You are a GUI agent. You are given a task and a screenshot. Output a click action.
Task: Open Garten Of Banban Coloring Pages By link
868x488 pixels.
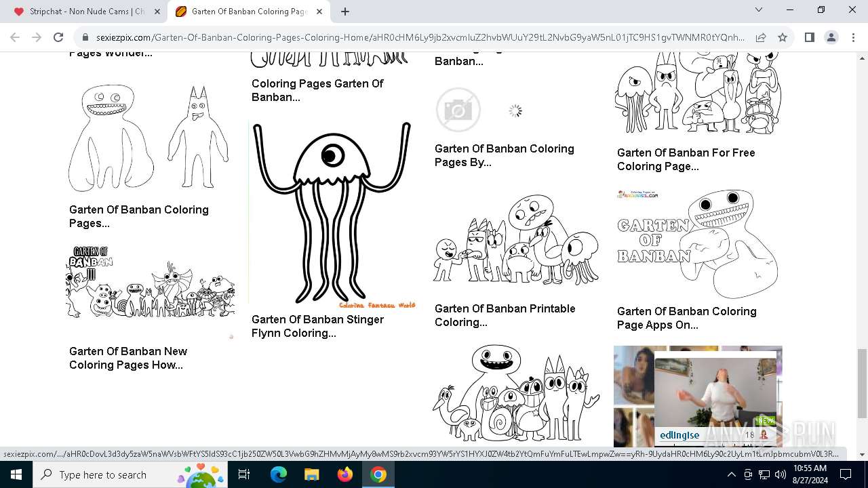coord(505,155)
